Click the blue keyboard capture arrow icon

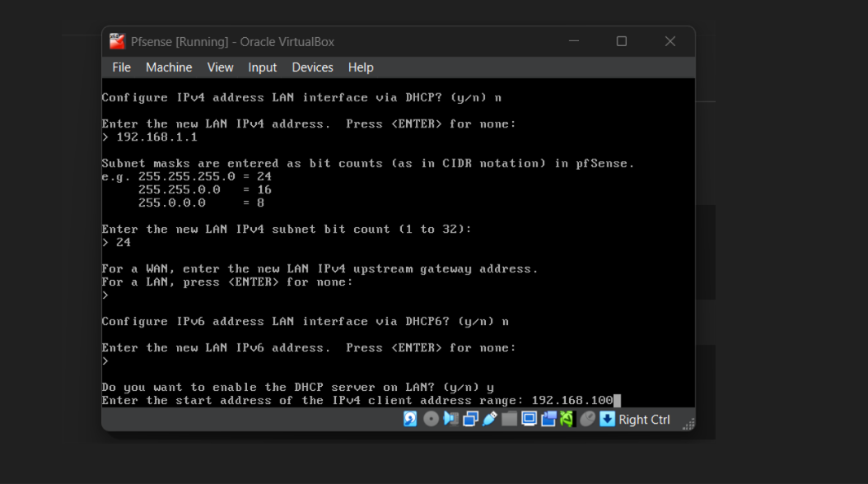point(607,419)
